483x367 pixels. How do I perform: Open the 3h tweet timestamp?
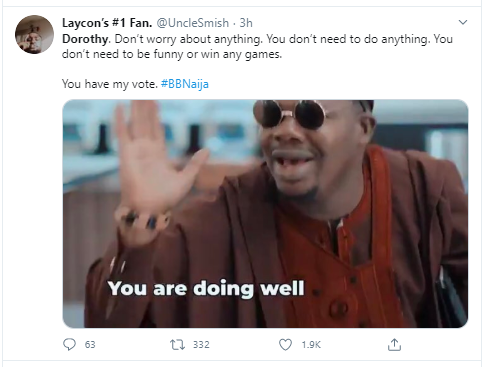click(246, 23)
